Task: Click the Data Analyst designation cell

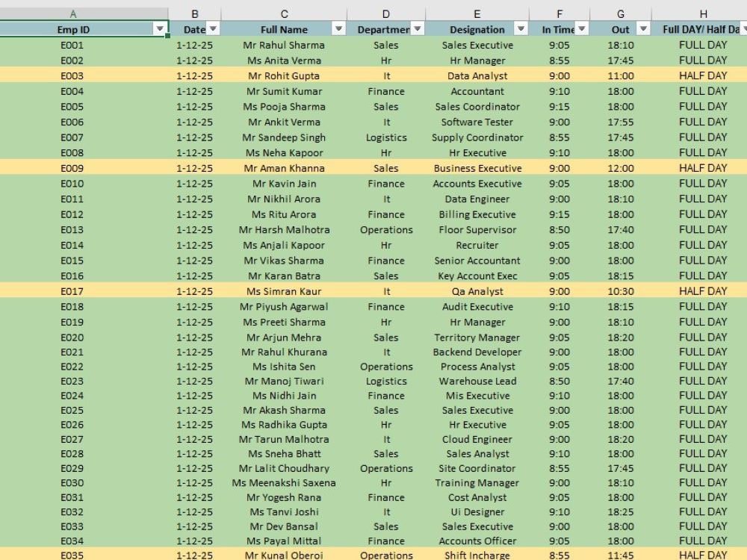Action: pos(477,75)
